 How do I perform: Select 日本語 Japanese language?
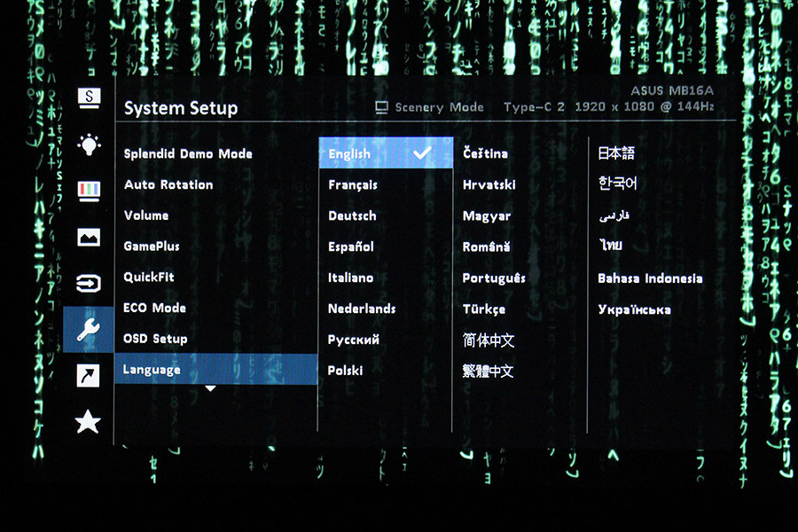point(616,153)
